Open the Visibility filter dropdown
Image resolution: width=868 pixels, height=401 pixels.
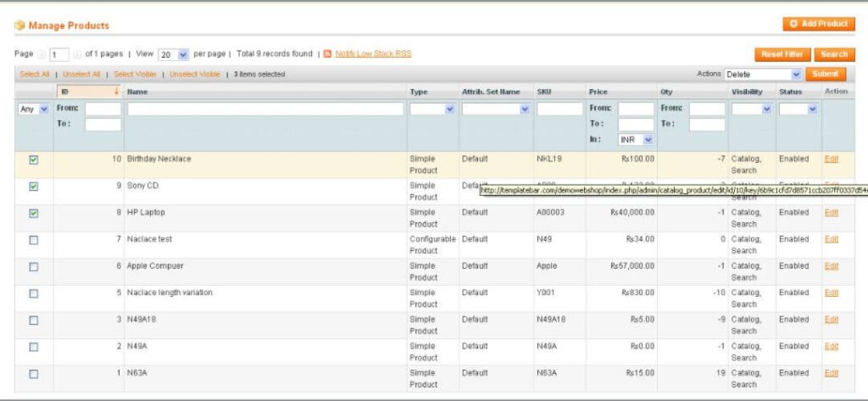coord(752,109)
